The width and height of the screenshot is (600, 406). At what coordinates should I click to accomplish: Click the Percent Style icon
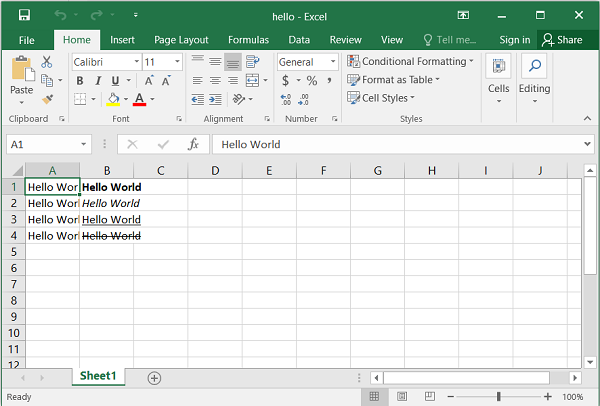tap(312, 81)
